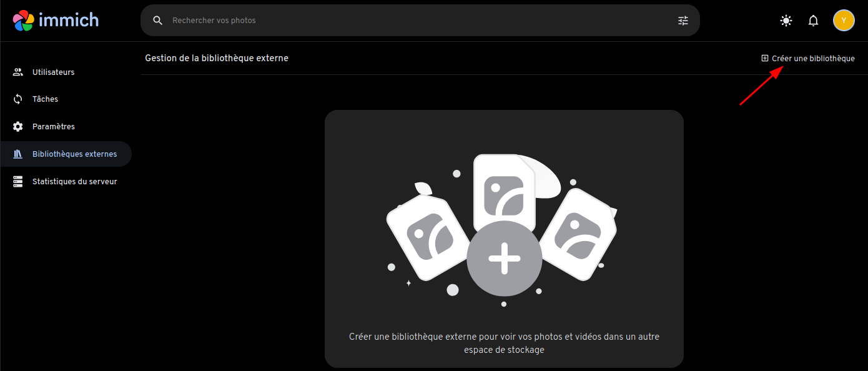Click the Statistiques du serveur server icon
The width and height of the screenshot is (868, 371).
18,182
